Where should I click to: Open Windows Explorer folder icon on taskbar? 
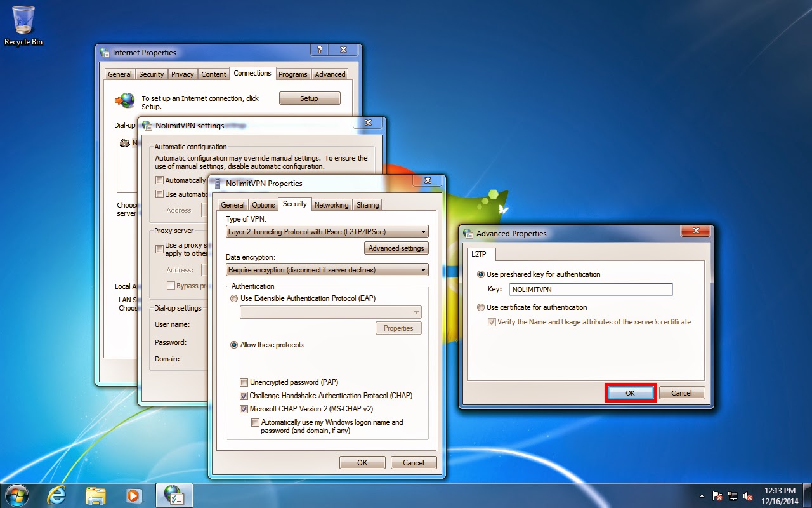click(x=95, y=495)
